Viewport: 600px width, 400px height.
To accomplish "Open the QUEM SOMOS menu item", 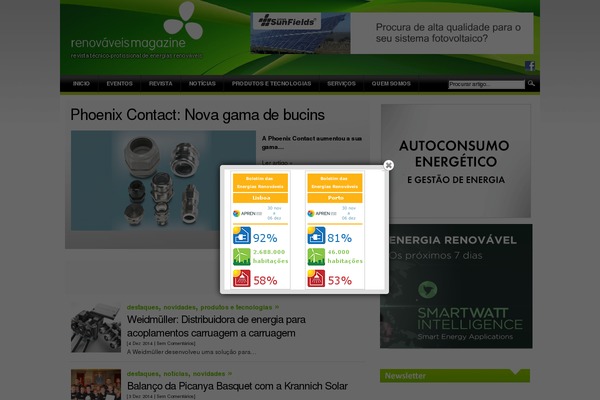I will [391, 83].
